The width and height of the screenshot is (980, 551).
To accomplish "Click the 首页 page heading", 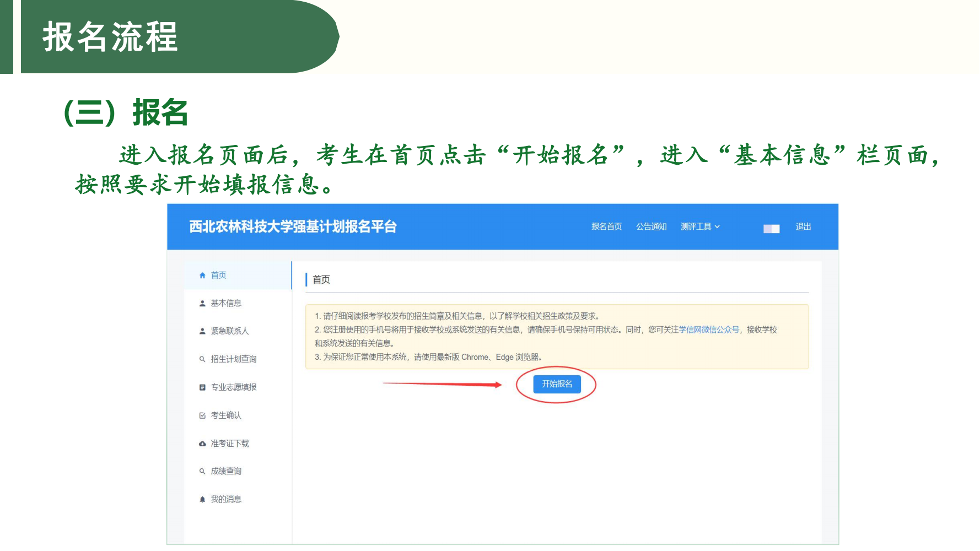I will point(321,279).
